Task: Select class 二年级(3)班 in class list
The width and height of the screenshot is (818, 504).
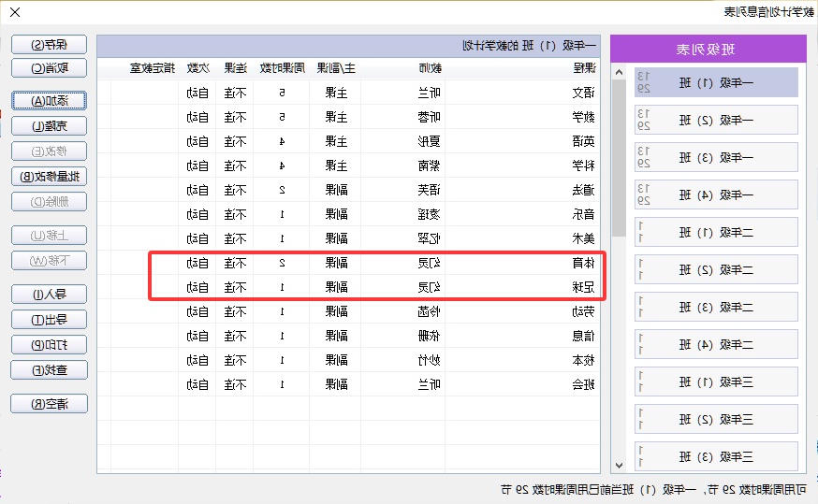Action: pos(716,307)
